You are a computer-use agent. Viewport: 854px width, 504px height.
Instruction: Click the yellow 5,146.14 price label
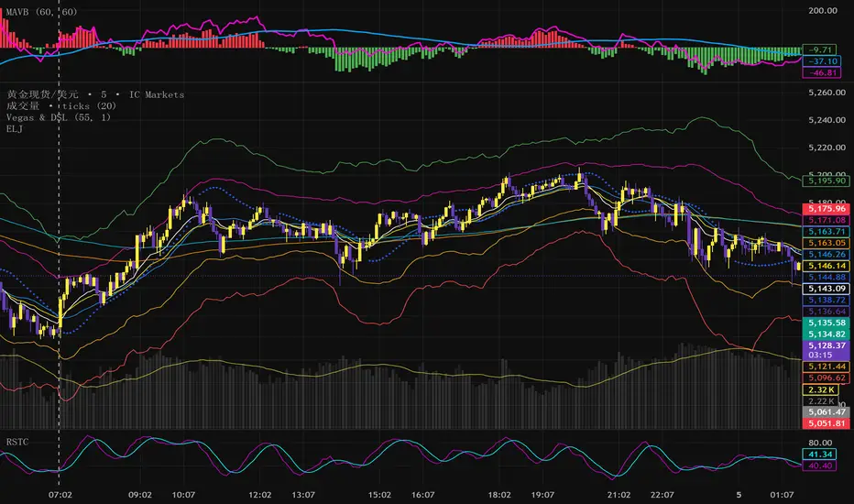coord(827,266)
